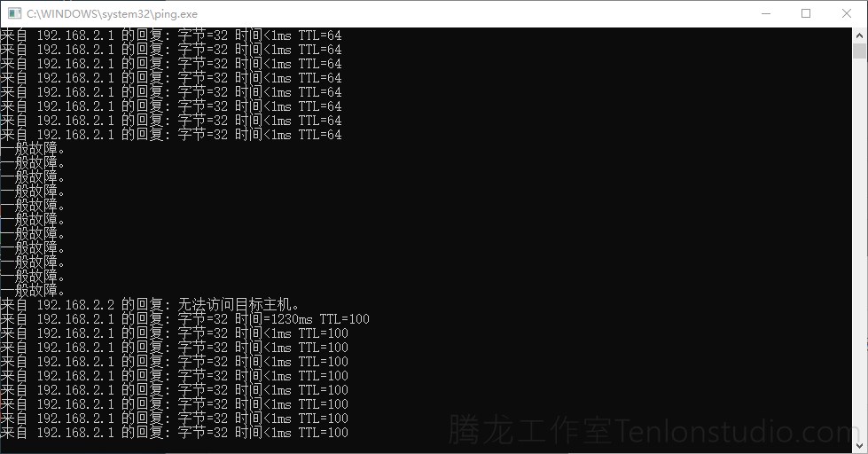
Task: Open the ping.exe console system menu icon
Action: pos(14,13)
